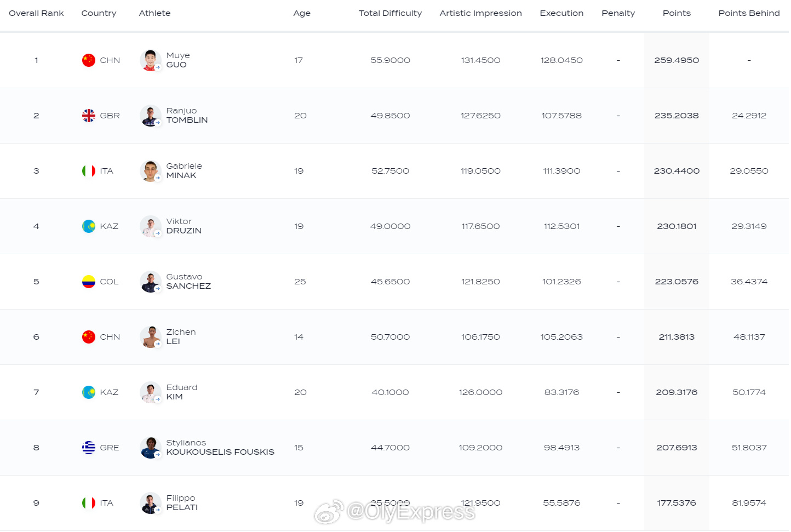This screenshot has width=791, height=532.
Task: Open Ranjuo Tomblin's profile photo
Action: [150, 116]
